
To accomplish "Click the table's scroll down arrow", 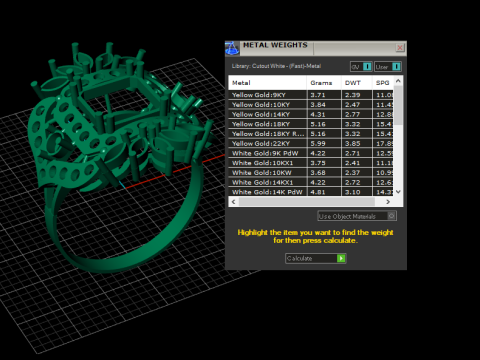I will 398,192.
